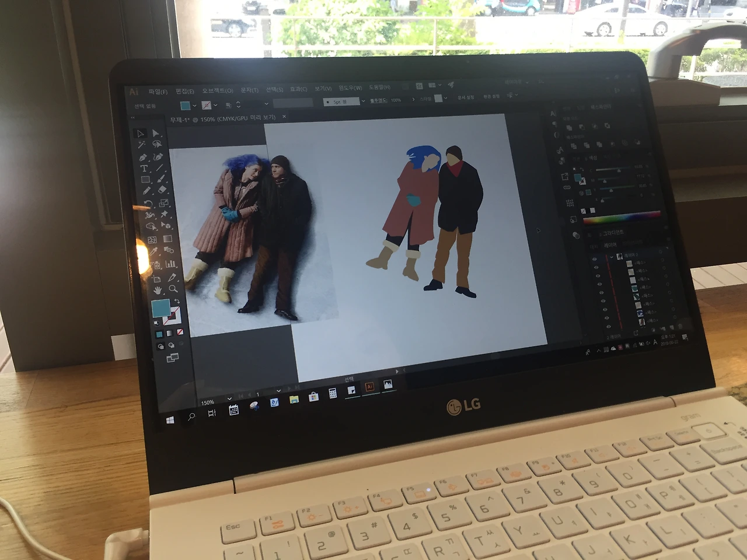
Task: Select the Curvature tool
Action: (158, 157)
